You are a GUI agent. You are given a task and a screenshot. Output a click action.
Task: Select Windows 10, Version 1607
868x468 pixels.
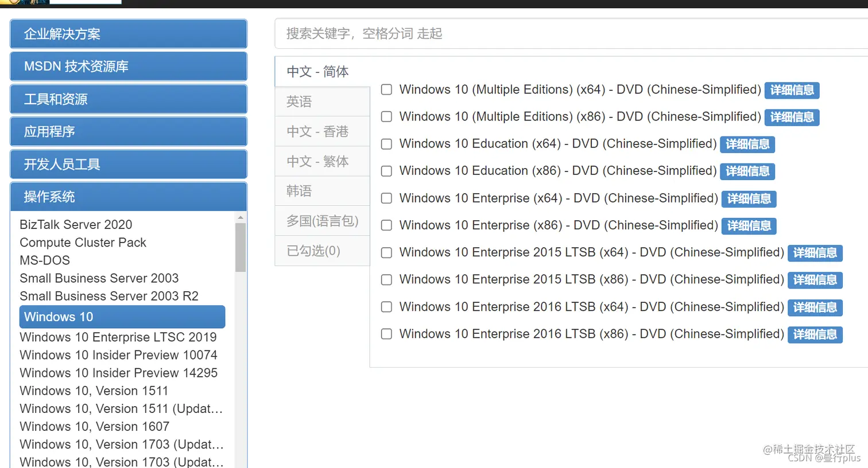pos(95,426)
